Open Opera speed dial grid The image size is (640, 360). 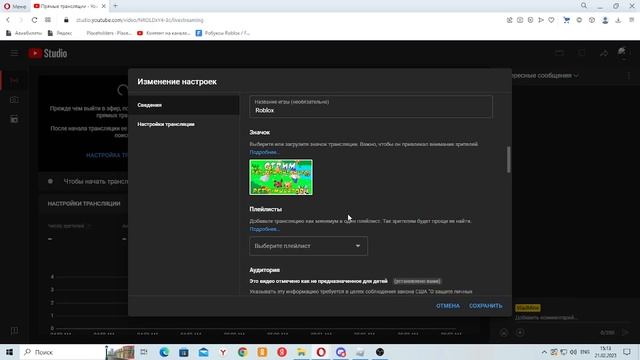click(48, 20)
